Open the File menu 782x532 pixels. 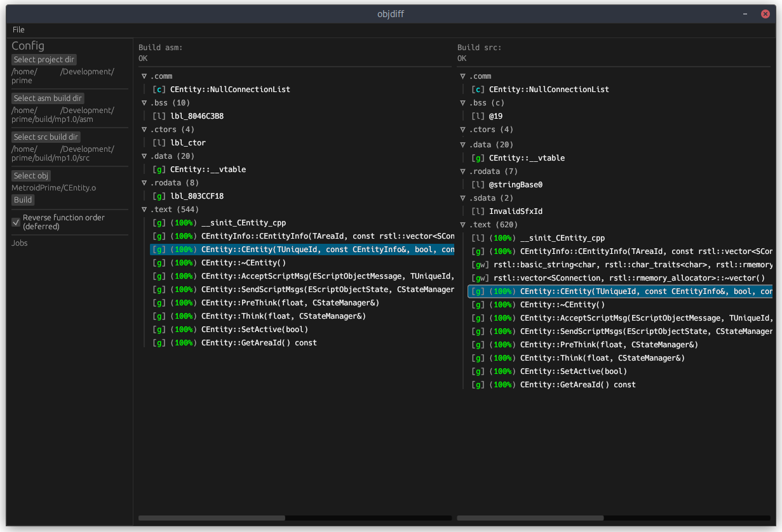[18, 30]
